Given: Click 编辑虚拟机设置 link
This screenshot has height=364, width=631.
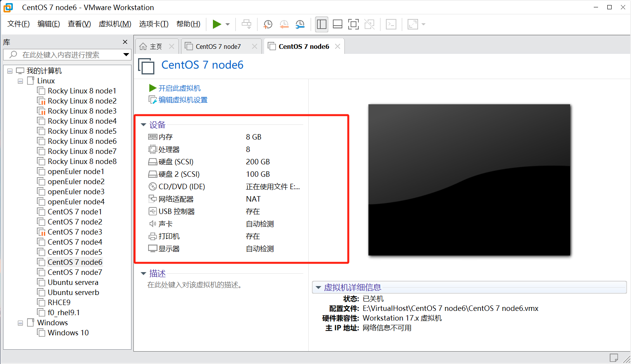Looking at the screenshot, I should (x=183, y=100).
